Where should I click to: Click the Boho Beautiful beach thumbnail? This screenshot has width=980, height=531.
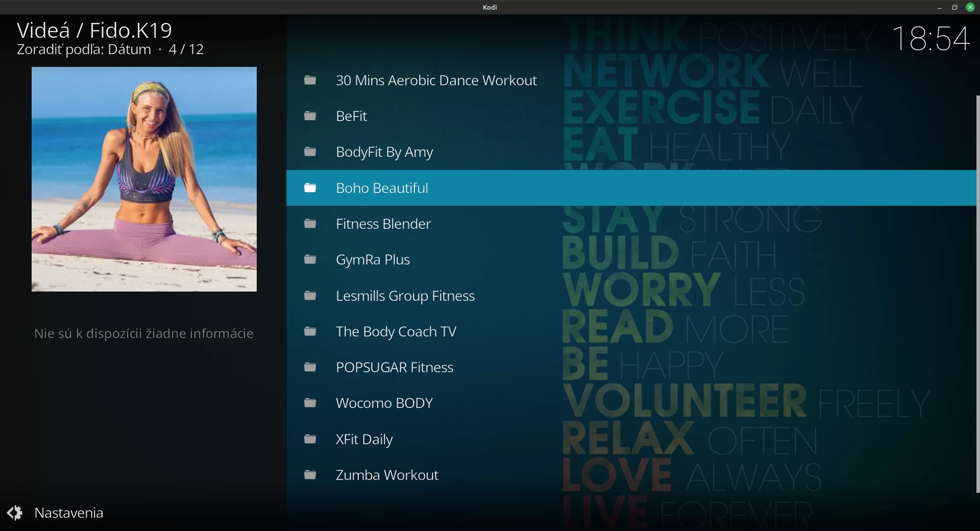[x=144, y=179]
